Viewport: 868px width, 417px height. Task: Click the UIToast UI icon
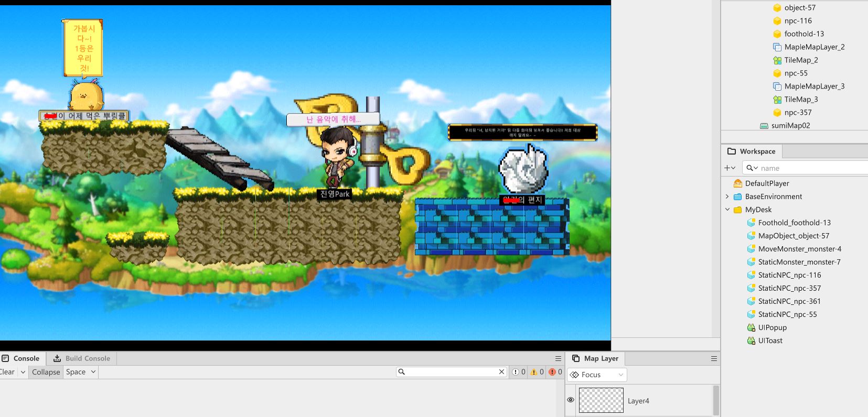point(751,341)
